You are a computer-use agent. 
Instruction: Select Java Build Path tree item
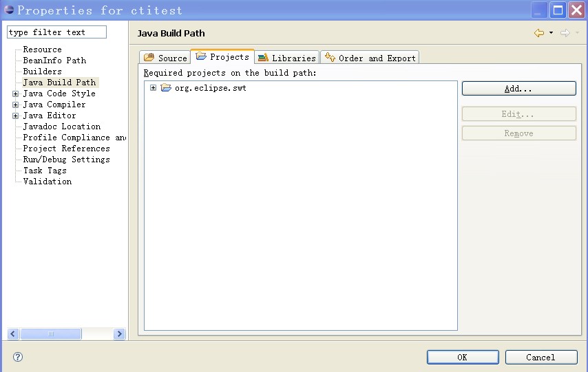pyautogui.click(x=60, y=83)
